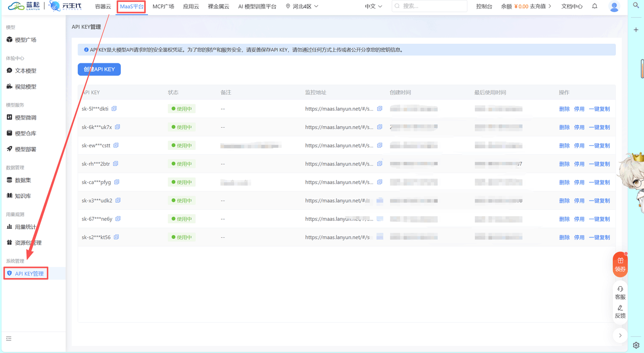
Task: Copy the sk-rh***2btr API key
Action: click(x=116, y=164)
